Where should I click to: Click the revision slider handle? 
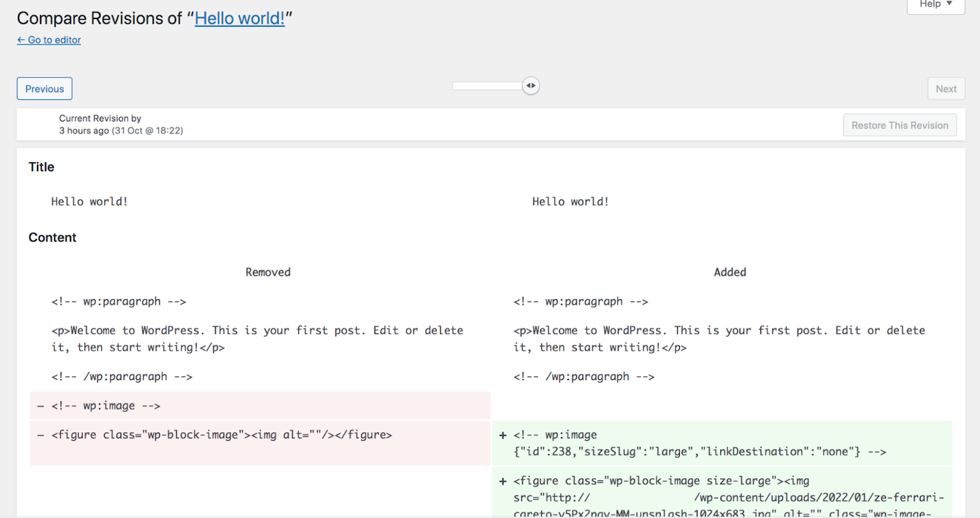531,86
